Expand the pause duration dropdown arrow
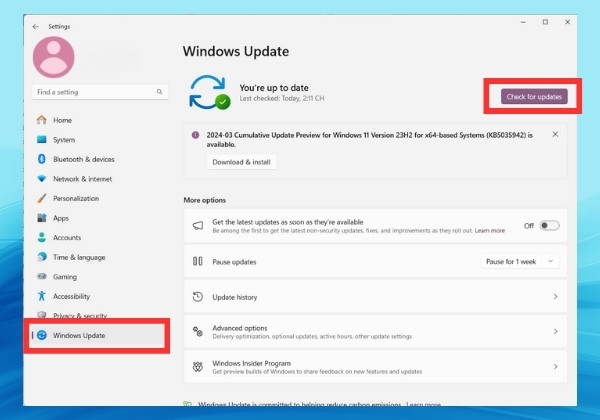The width and height of the screenshot is (600, 420). [x=551, y=262]
